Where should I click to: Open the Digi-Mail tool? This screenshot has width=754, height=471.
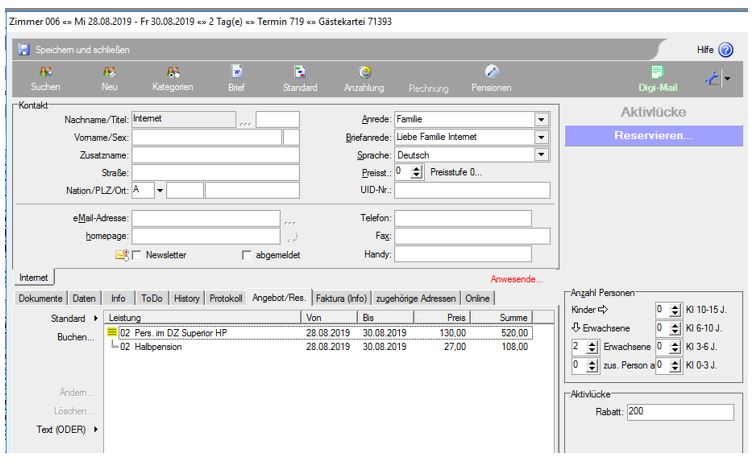657,79
